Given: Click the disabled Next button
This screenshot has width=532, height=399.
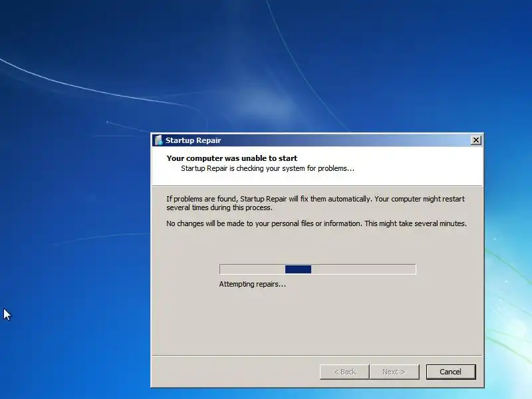Looking at the screenshot, I should coord(394,372).
